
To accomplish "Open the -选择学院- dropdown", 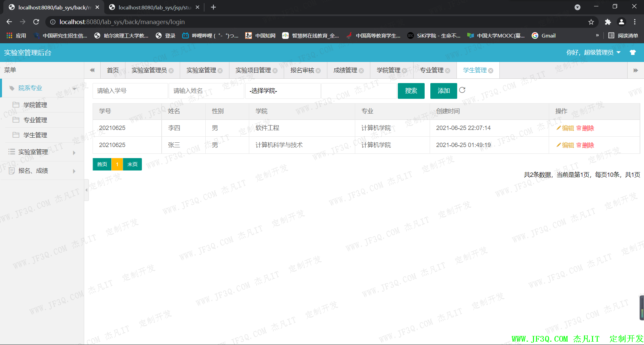I will tap(282, 91).
